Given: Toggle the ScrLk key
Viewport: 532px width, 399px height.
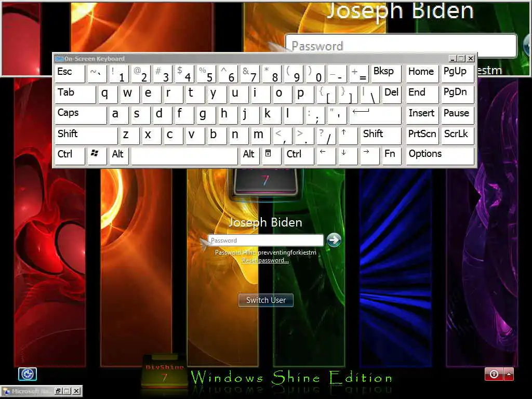Looking at the screenshot, I should coord(458,135).
